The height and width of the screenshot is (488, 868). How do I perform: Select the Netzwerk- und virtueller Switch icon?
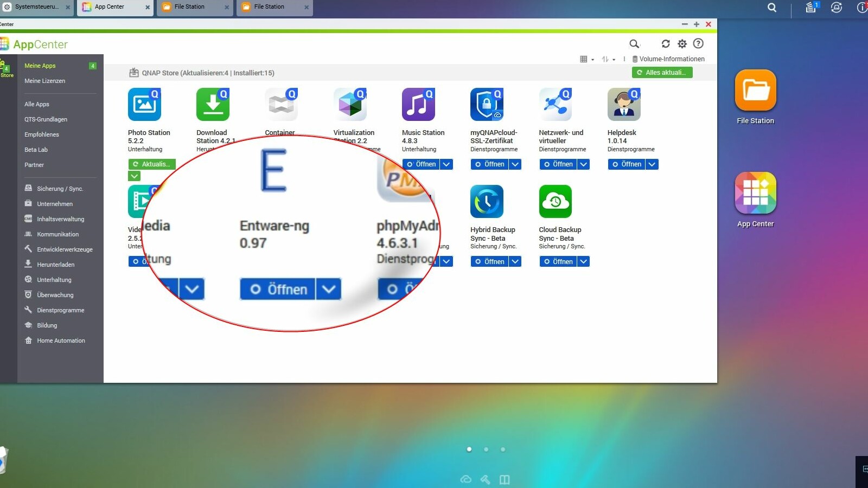556,104
